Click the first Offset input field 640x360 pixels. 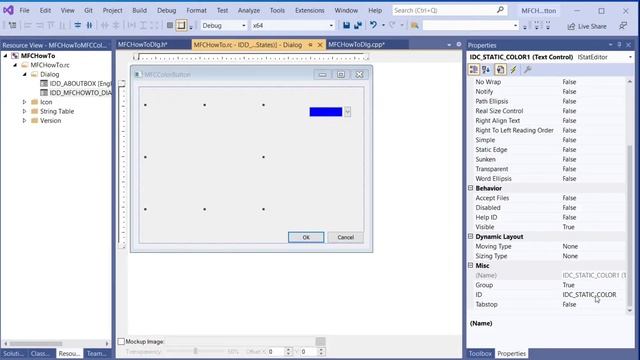click(x=276, y=351)
